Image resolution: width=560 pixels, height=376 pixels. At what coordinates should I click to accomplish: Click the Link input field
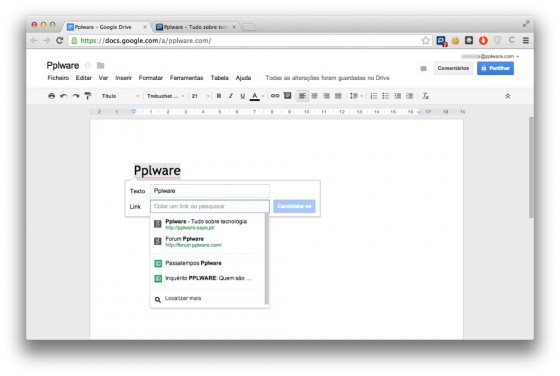[210, 206]
